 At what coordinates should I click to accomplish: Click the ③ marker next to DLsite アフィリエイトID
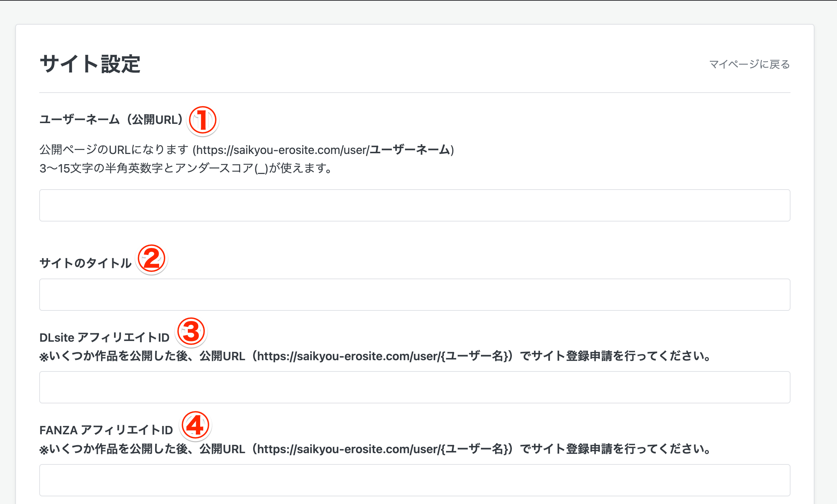192,331
